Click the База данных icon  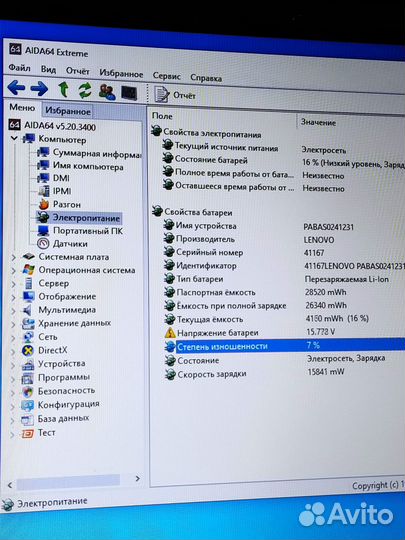[x=27, y=419]
